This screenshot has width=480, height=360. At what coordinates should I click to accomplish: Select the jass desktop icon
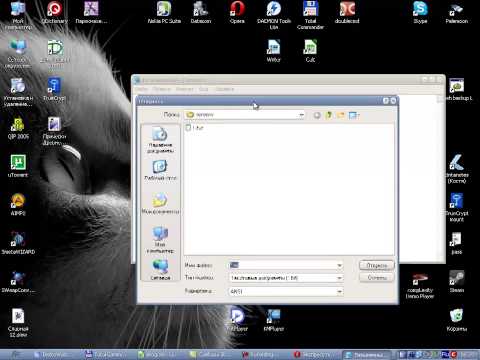[x=457, y=243]
